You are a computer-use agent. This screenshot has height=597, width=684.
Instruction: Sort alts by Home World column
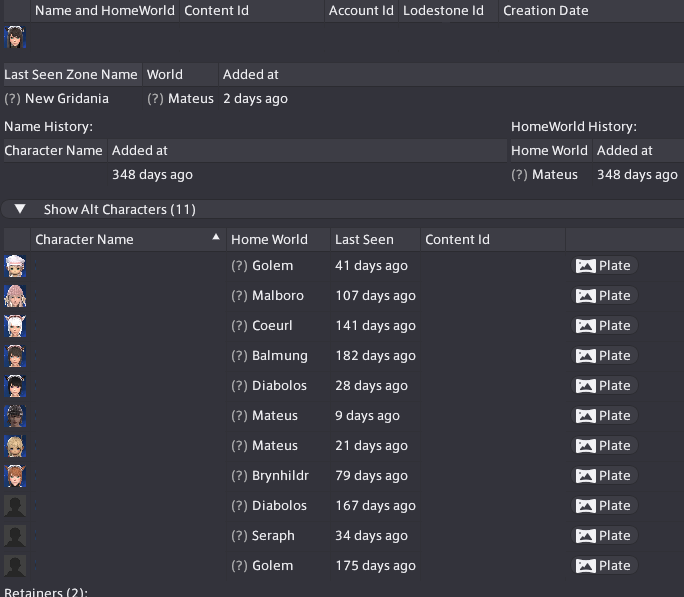(278, 239)
